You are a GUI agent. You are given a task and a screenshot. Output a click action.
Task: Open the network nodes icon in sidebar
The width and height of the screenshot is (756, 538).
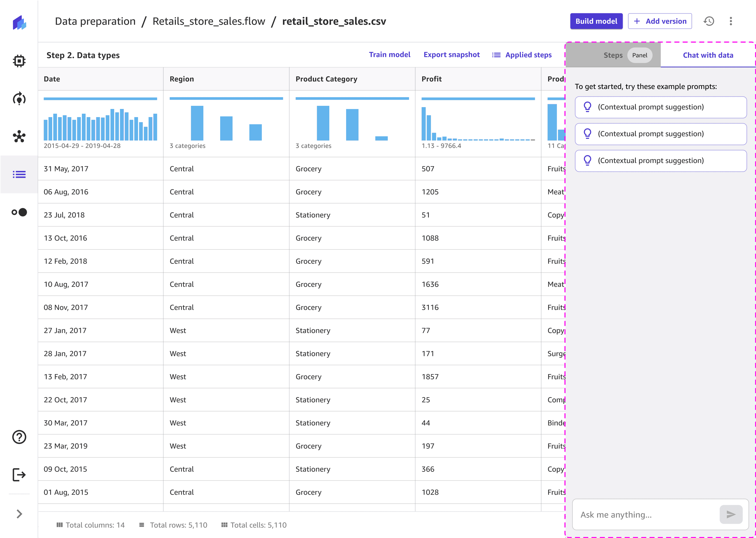point(19,137)
